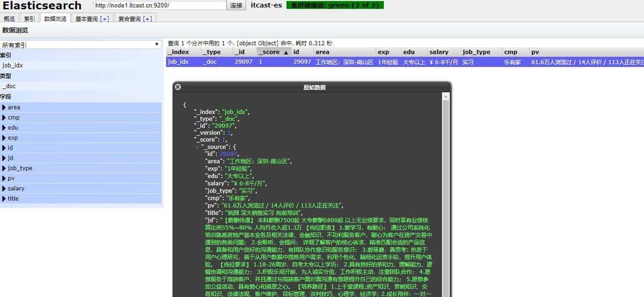Close the raw data dialog

[178, 87]
